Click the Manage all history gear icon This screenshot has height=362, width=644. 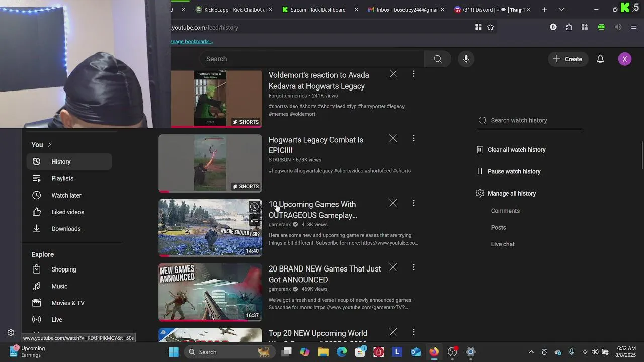pos(480,193)
